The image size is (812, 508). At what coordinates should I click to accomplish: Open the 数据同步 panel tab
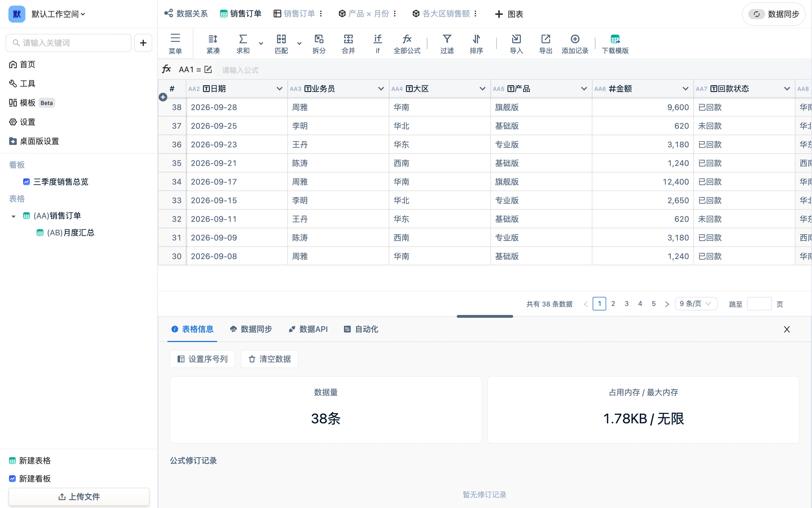pos(251,329)
